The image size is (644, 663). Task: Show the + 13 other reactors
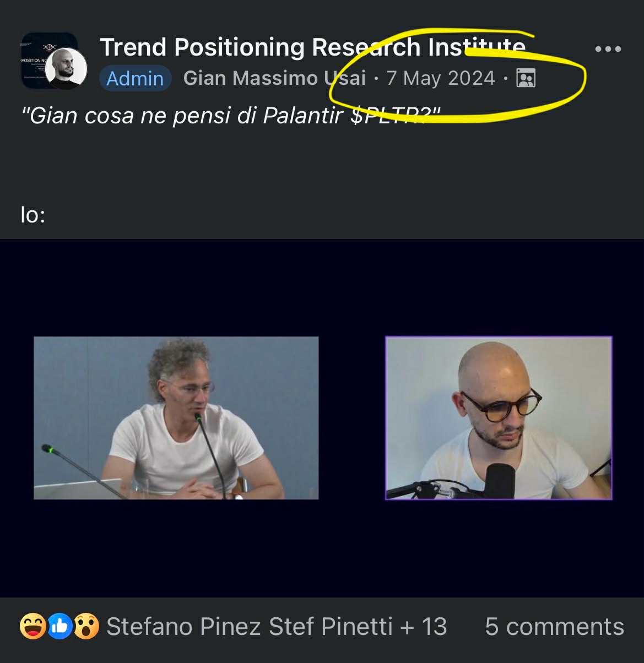click(424, 627)
